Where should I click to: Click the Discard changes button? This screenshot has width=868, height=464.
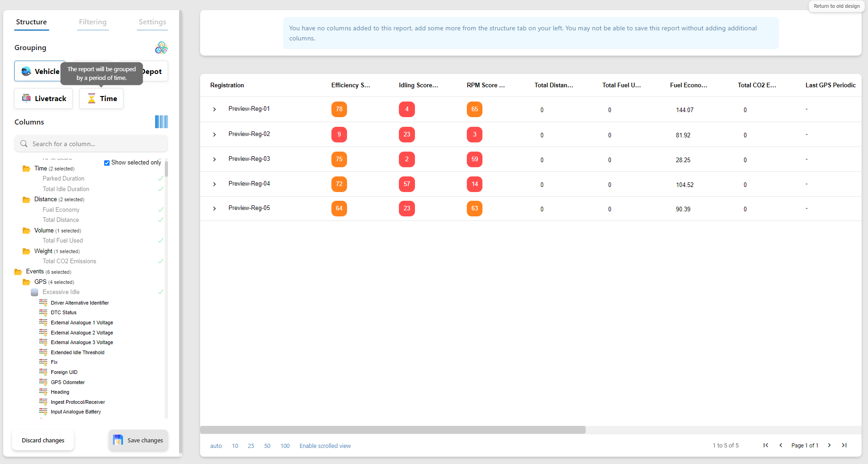[43, 440]
